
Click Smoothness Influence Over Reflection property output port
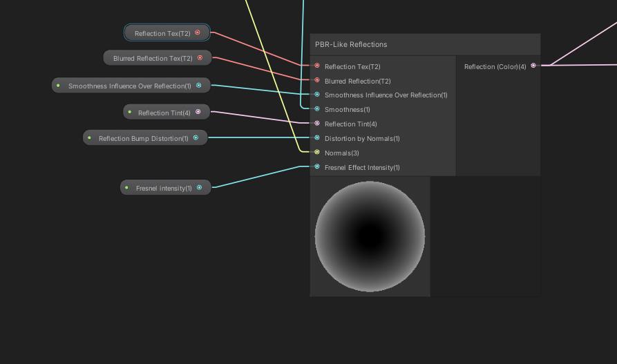click(199, 86)
